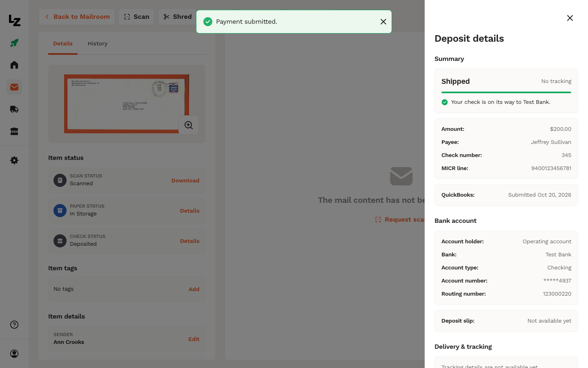Switch to the Details tab
Image resolution: width=588 pixels, height=368 pixels.
[63, 44]
